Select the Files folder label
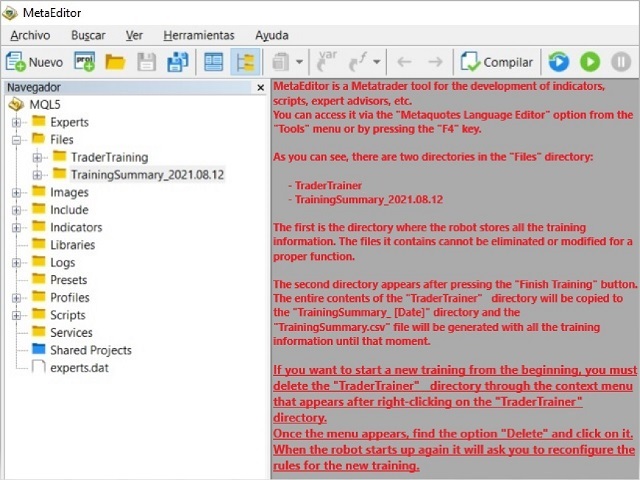 point(62,140)
